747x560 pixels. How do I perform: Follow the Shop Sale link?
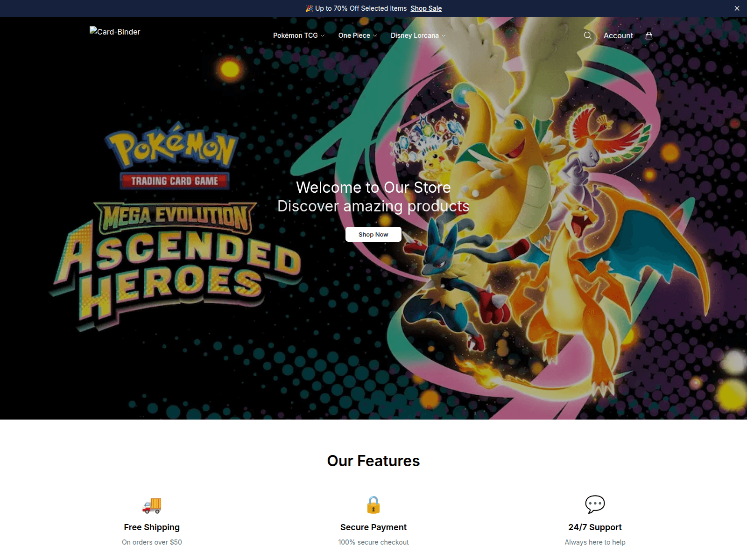pos(426,8)
